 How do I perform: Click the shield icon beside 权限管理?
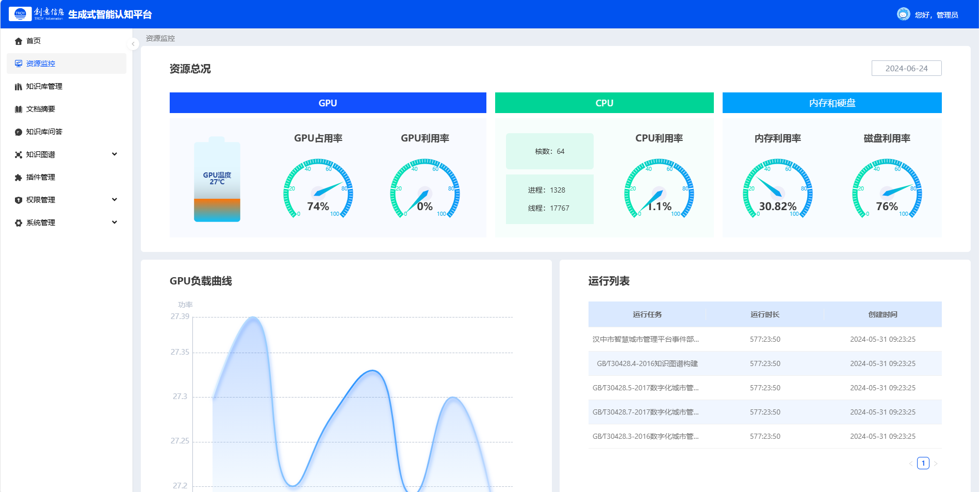click(x=19, y=200)
